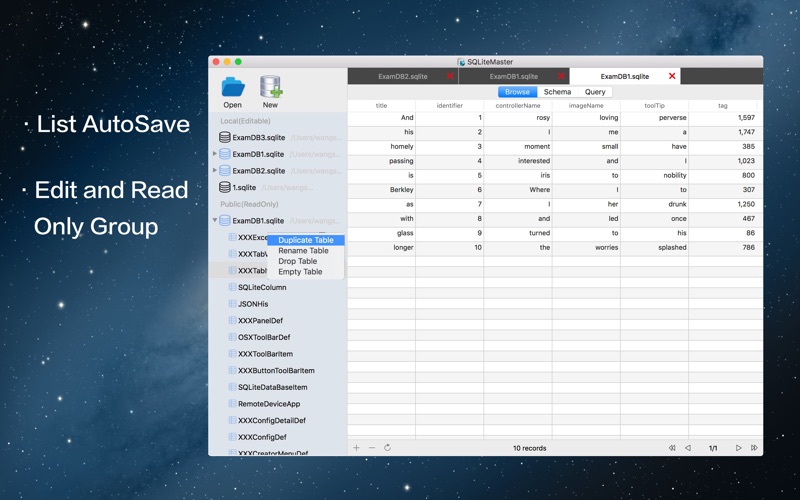This screenshot has width=800, height=500.
Task: Sort by the identifier column header
Action: pyautogui.click(x=449, y=106)
